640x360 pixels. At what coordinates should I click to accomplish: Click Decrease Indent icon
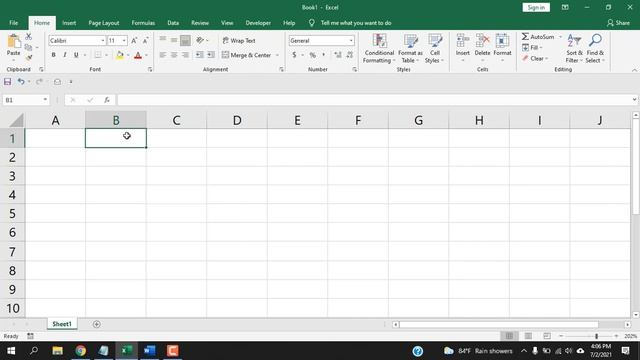(x=199, y=55)
